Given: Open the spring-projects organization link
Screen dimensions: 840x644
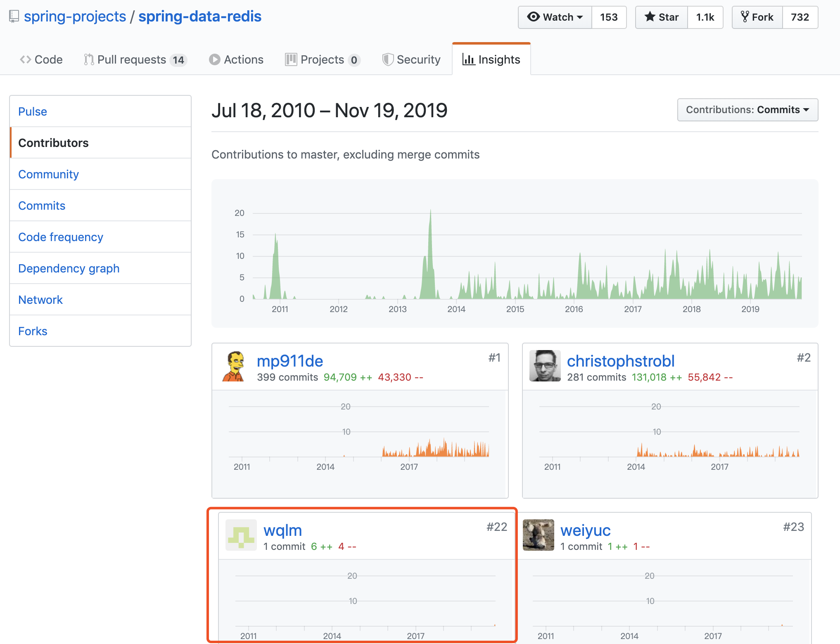Looking at the screenshot, I should pyautogui.click(x=75, y=17).
